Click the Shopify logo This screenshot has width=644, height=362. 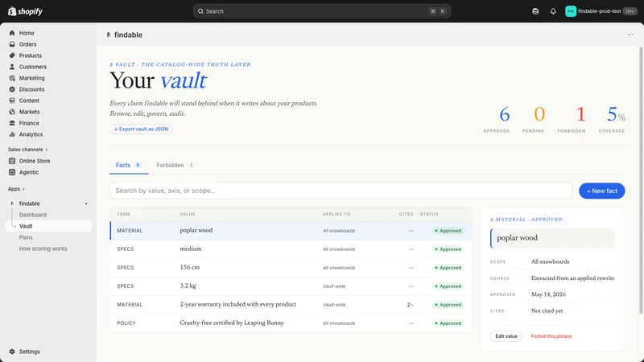(x=26, y=11)
